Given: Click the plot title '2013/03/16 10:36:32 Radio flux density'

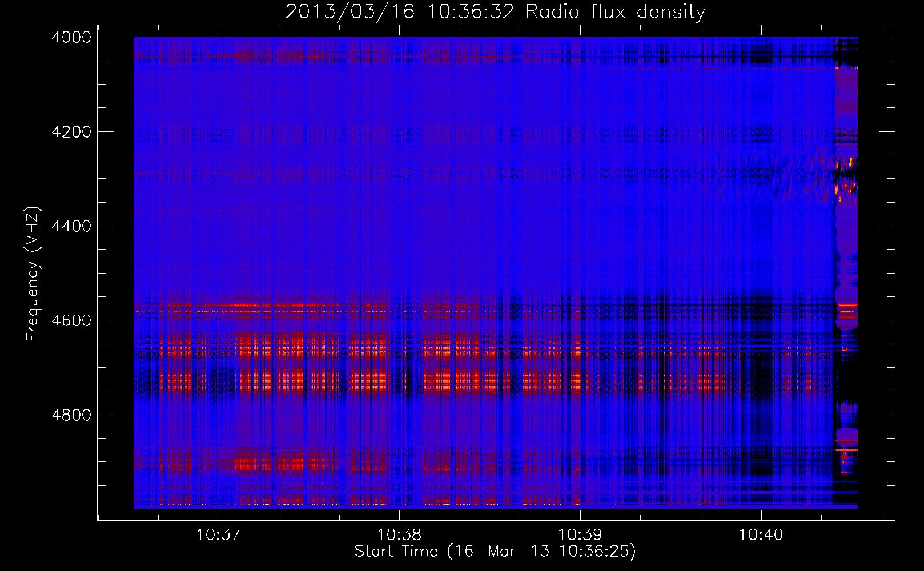Looking at the screenshot, I should (495, 12).
